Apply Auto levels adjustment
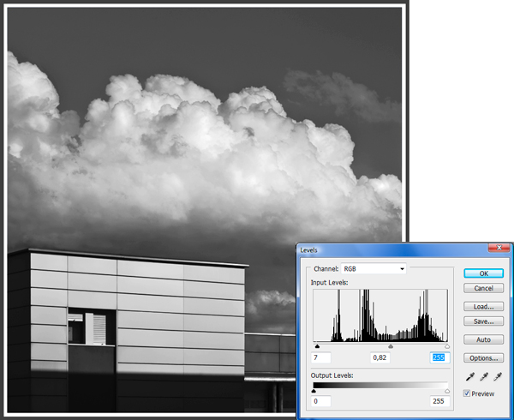The height and width of the screenshot is (420, 514). (483, 339)
